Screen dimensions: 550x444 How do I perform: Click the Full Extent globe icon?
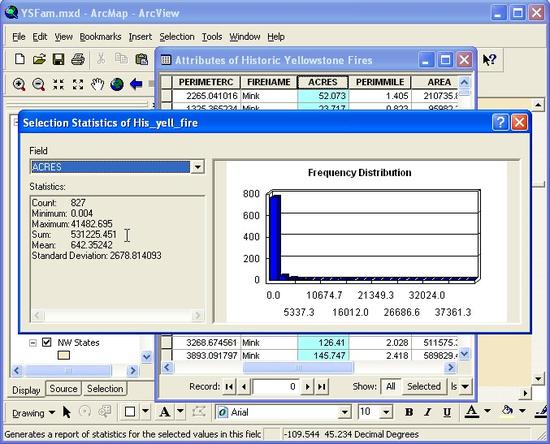click(x=117, y=85)
